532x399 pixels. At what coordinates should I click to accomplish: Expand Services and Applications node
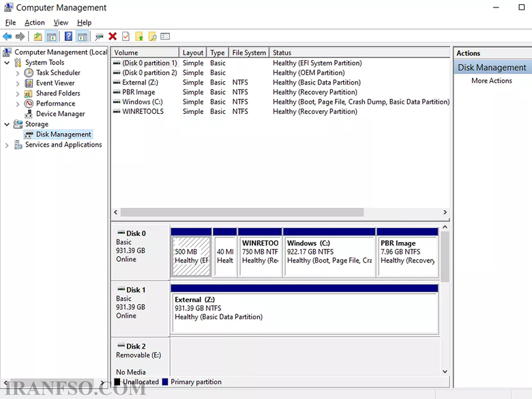coord(7,145)
